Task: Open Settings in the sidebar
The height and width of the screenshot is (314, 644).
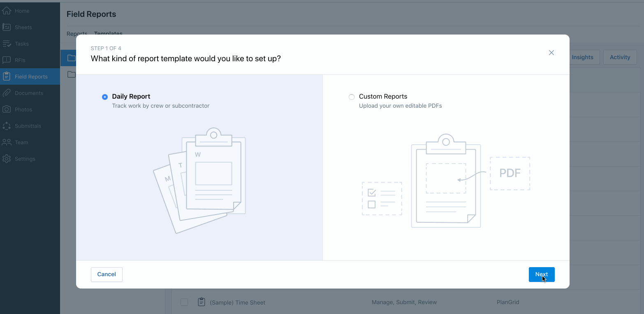Action: (30, 159)
